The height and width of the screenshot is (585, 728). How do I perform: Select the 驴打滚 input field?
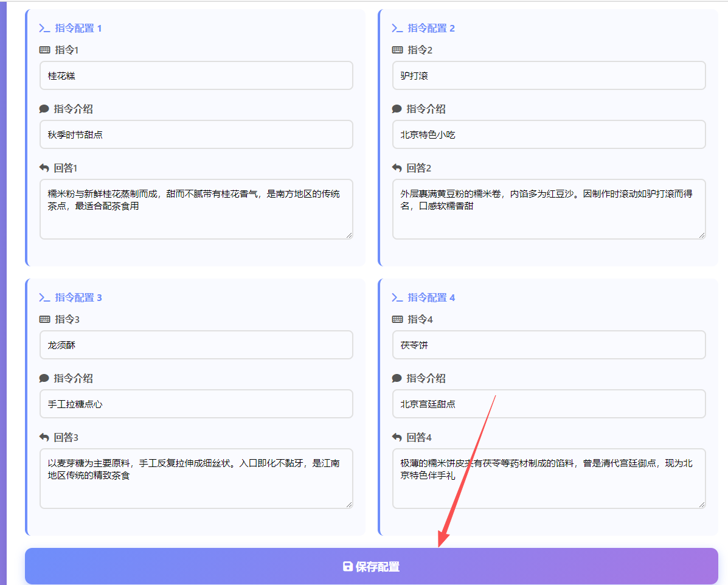pos(548,75)
